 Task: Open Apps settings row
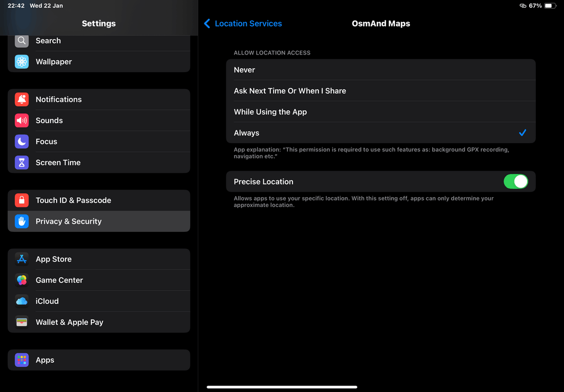[99, 360]
